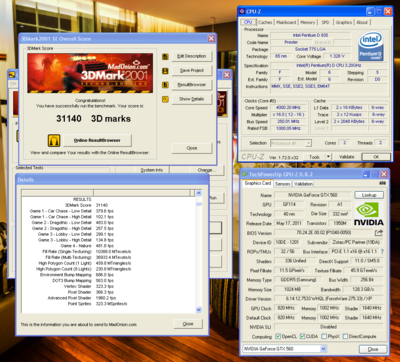Click the Save Project disk icon
This screenshot has width=400, height=362.
(x=165, y=71)
